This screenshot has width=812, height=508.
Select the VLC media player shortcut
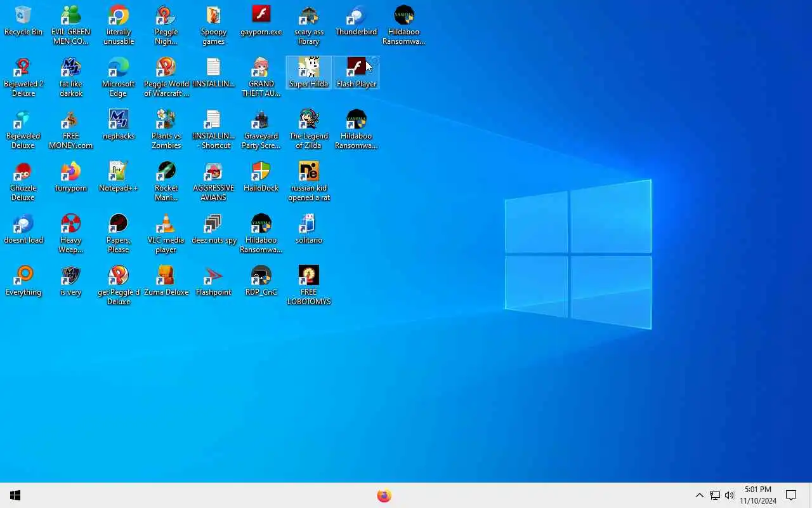click(166, 234)
